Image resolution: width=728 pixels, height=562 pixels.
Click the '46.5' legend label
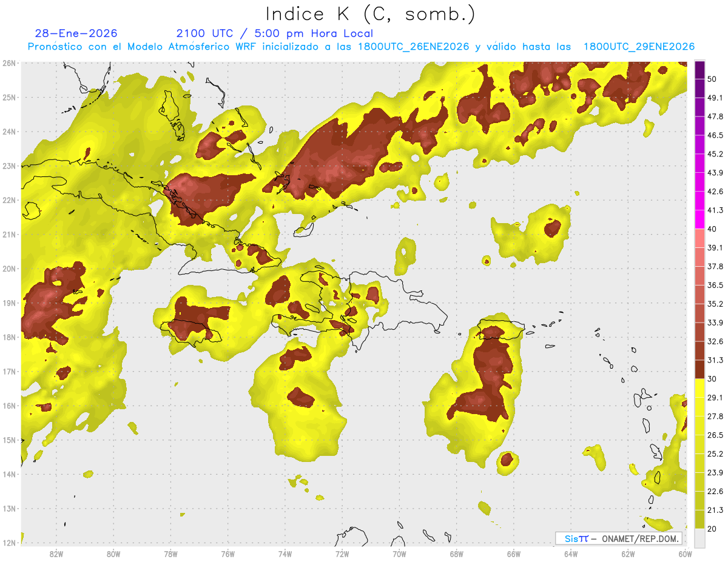point(715,135)
